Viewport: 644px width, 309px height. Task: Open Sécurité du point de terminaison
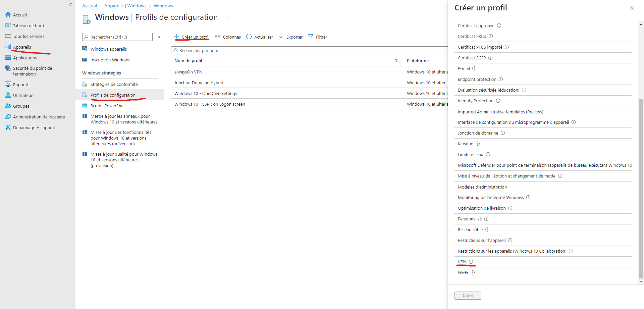click(x=33, y=71)
